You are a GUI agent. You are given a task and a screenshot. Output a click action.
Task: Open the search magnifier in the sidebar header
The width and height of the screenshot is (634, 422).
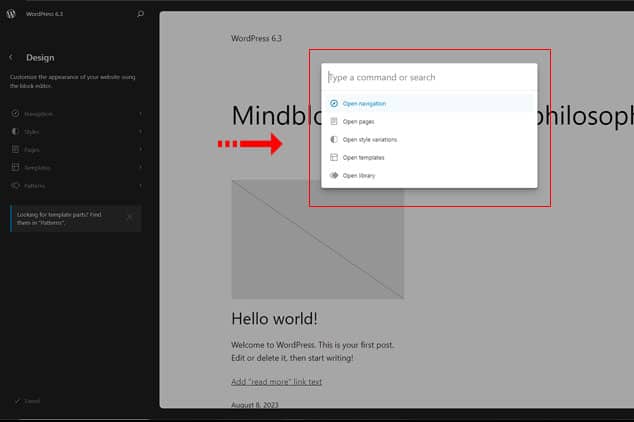pos(140,14)
